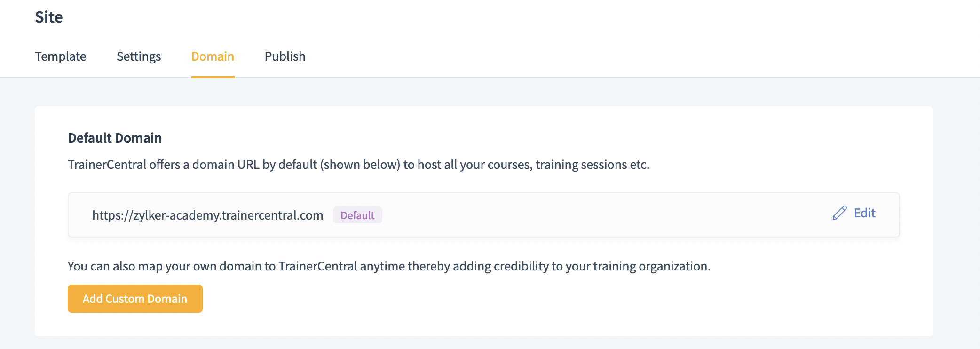Click the Add Custom Domain button
Viewport: 980px width, 349px height.
[x=135, y=299]
